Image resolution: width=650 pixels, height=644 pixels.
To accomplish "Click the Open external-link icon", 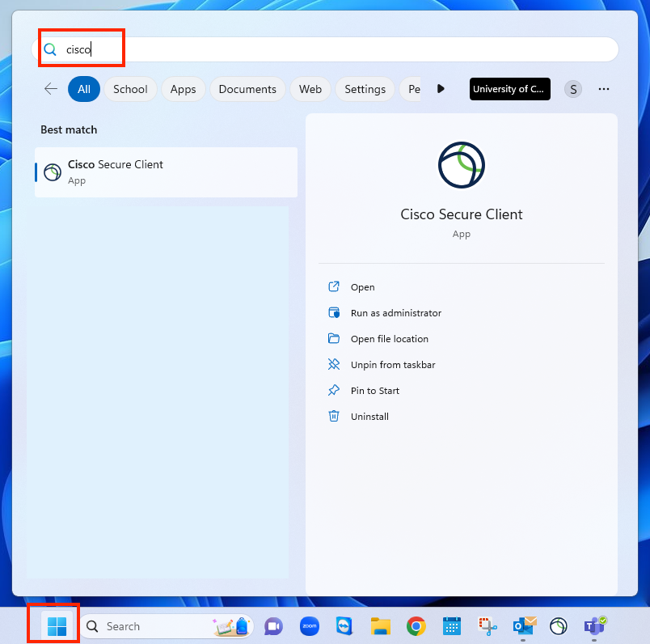I will [334, 286].
